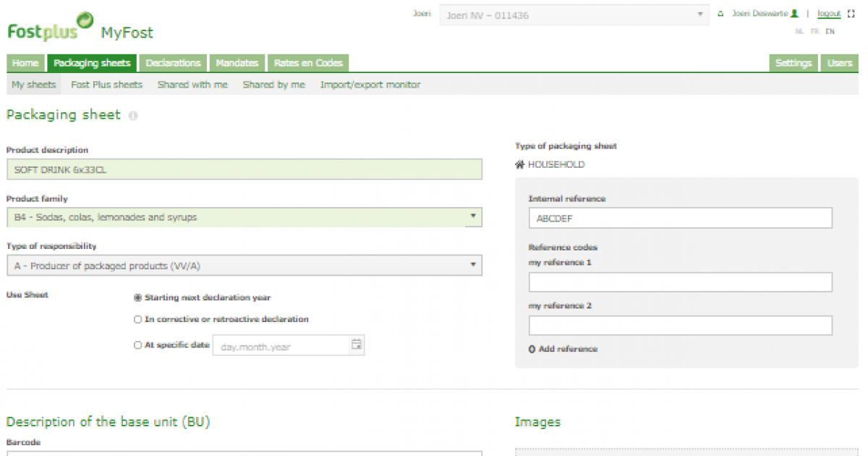Select In corrective or retroactive declaration

pos(137,319)
